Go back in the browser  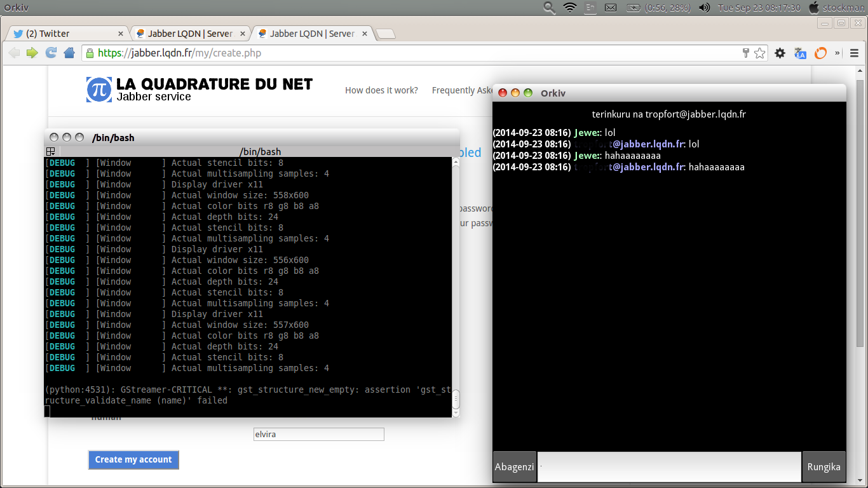coord(14,53)
